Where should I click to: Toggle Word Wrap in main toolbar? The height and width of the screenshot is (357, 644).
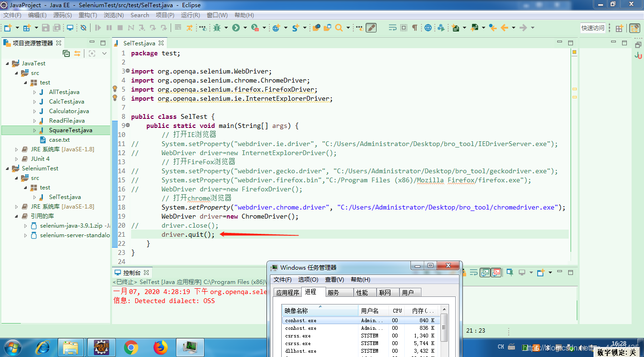tap(392, 28)
